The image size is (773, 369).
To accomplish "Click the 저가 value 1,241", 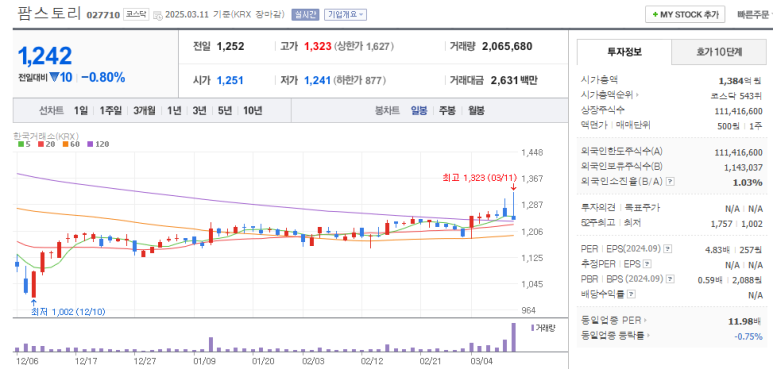I will [316, 80].
